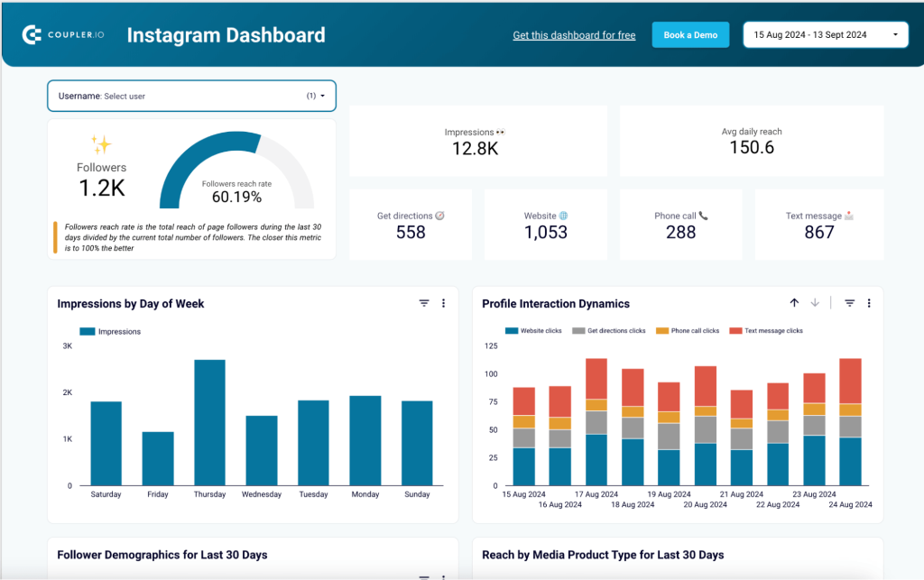Screen dimensions: 924x580
Task: Open the three-dot menu on Impressions by Day of Week
Action: pyautogui.click(x=443, y=303)
